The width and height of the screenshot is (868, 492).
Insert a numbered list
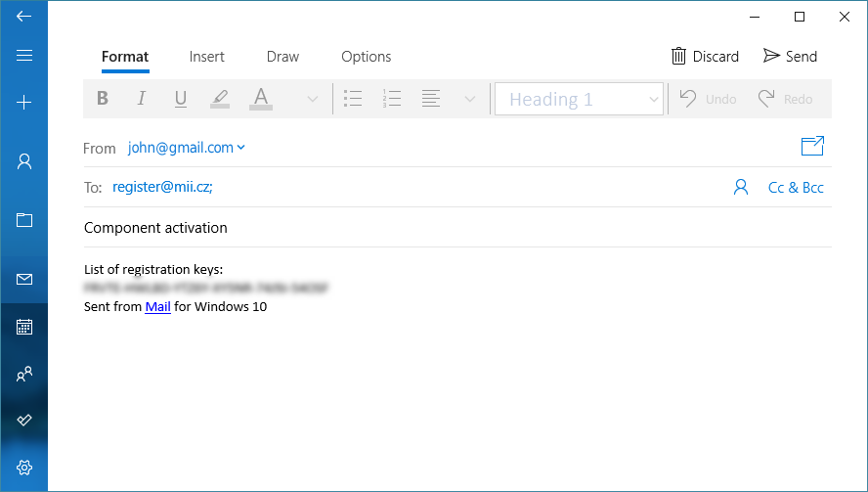tap(393, 99)
